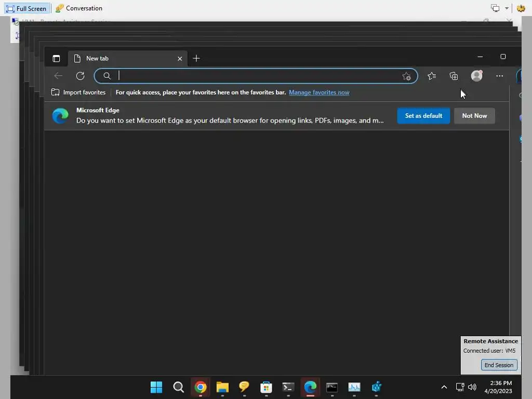Viewport: 532px width, 399px height.
Task: Maximize the Edge window
Action: [503, 57]
